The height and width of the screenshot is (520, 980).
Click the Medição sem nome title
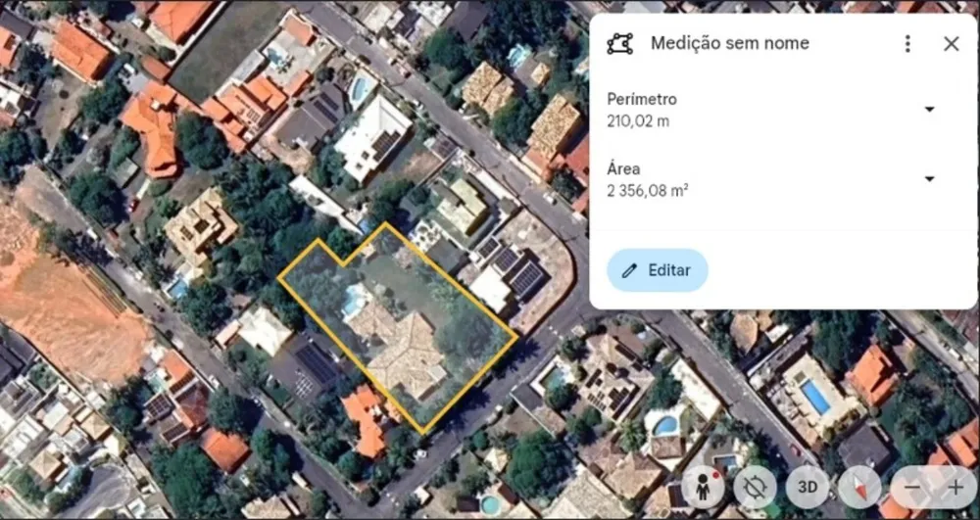pyautogui.click(x=730, y=44)
